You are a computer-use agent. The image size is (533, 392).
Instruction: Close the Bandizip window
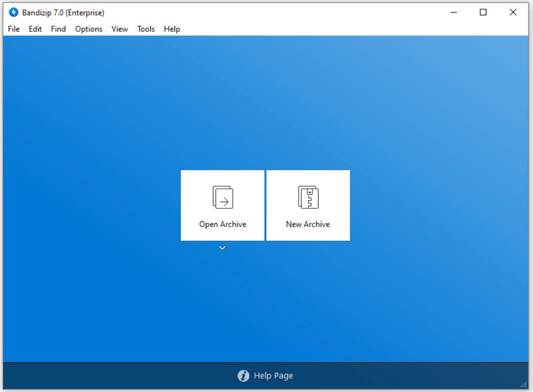point(512,12)
